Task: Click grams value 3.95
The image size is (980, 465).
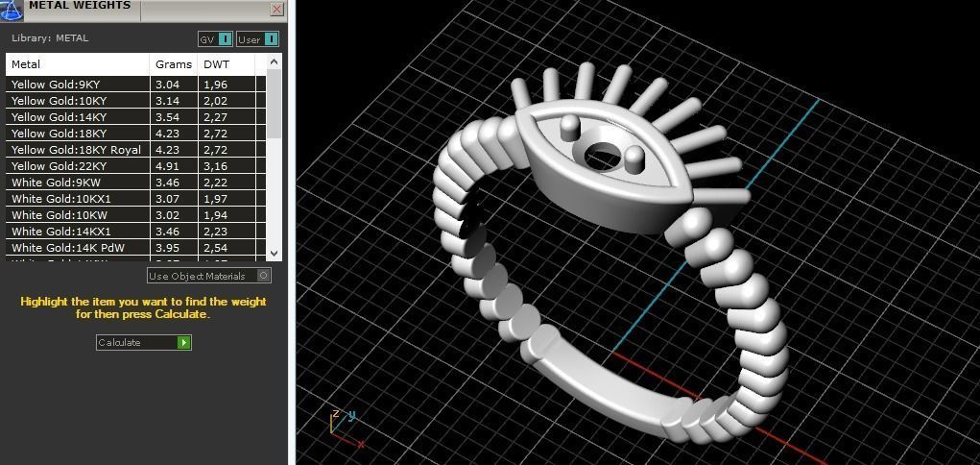Action: pyautogui.click(x=168, y=248)
